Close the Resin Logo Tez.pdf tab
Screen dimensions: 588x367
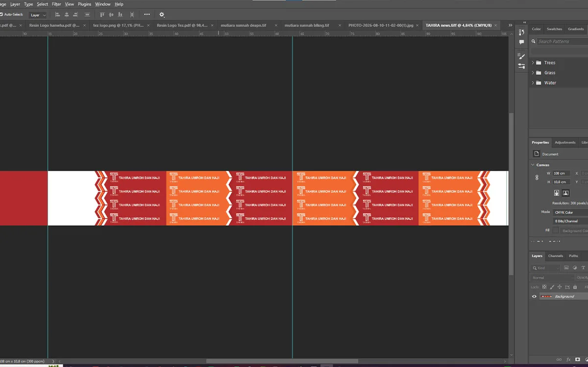213,25
